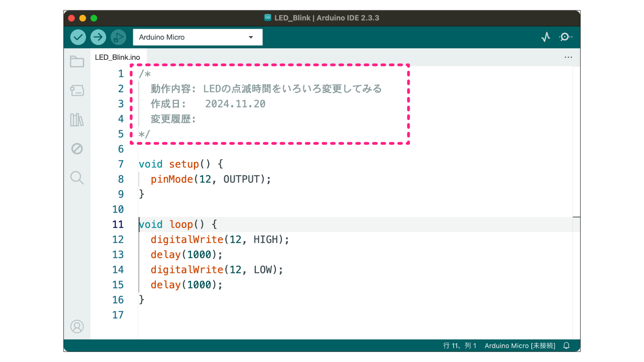Click on 'digitalWrite(12, HIGH);' line

point(220,240)
